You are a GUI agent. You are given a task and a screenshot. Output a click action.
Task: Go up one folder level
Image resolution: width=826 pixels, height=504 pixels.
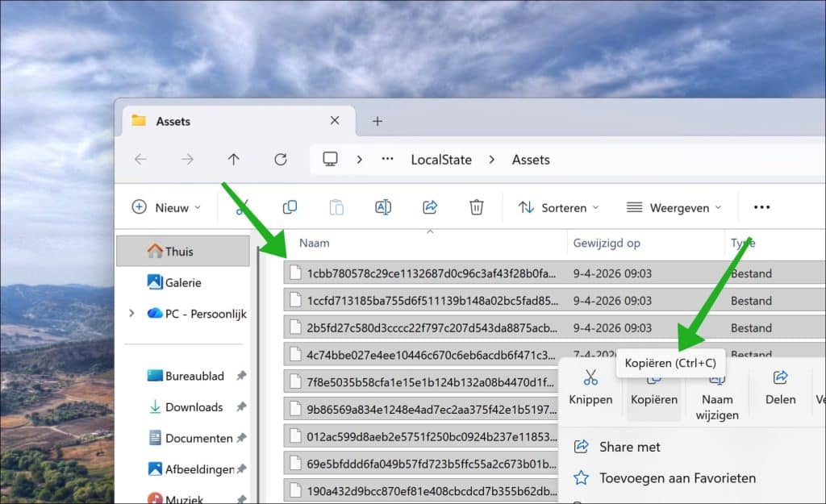[234, 160]
